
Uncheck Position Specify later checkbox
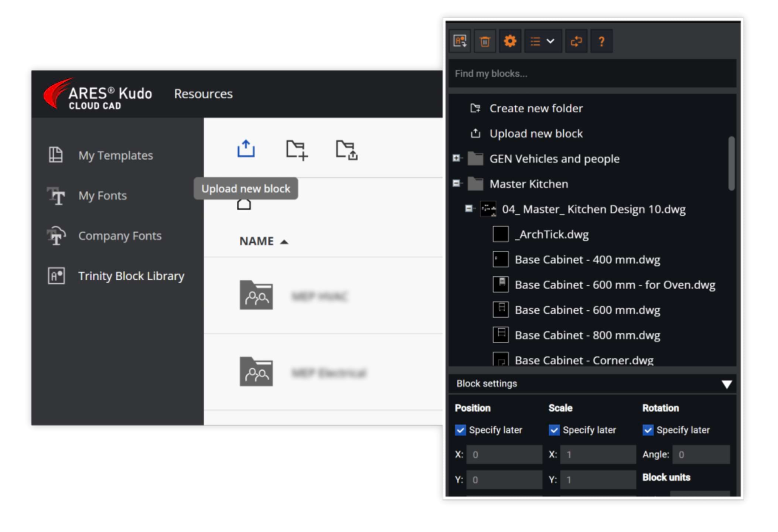point(460,430)
